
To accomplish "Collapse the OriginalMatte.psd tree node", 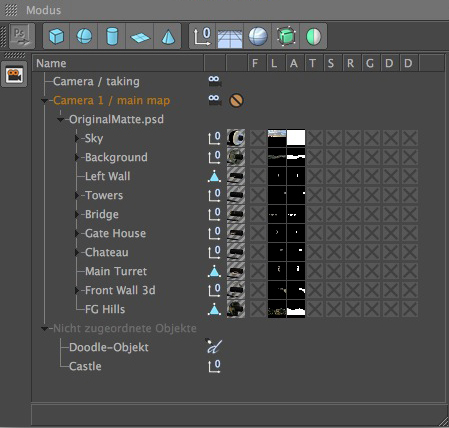I will click(x=60, y=120).
